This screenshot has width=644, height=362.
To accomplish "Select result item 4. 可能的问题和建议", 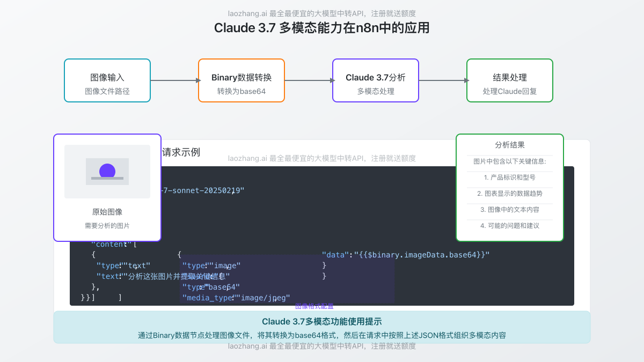I will click(x=510, y=225).
